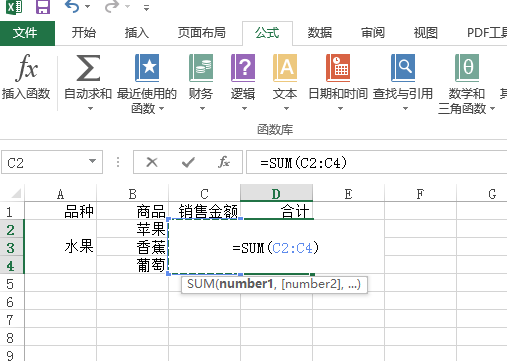Open the 逻辑 functions question-mark icon
This screenshot has width=507, height=361.
pyautogui.click(x=243, y=68)
